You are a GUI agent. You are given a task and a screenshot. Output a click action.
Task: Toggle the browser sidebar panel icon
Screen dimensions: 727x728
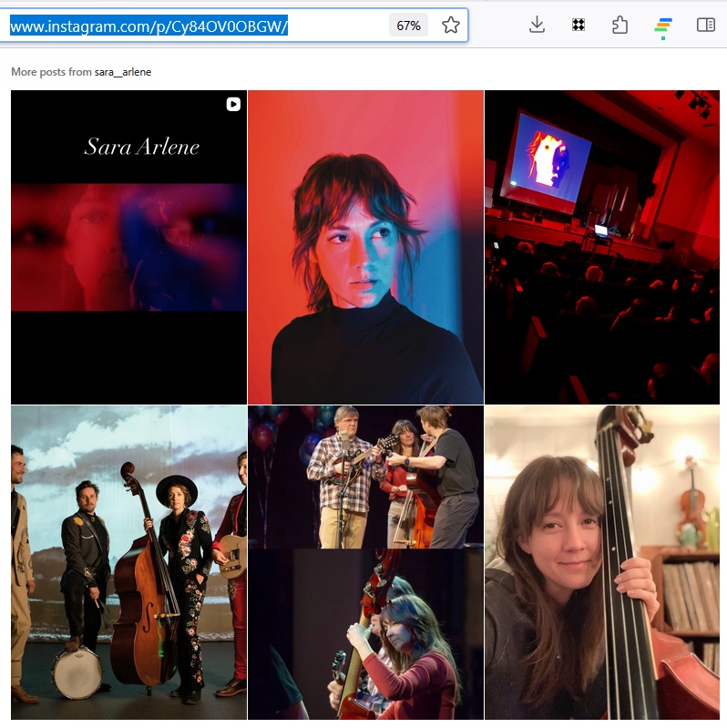coord(705,26)
